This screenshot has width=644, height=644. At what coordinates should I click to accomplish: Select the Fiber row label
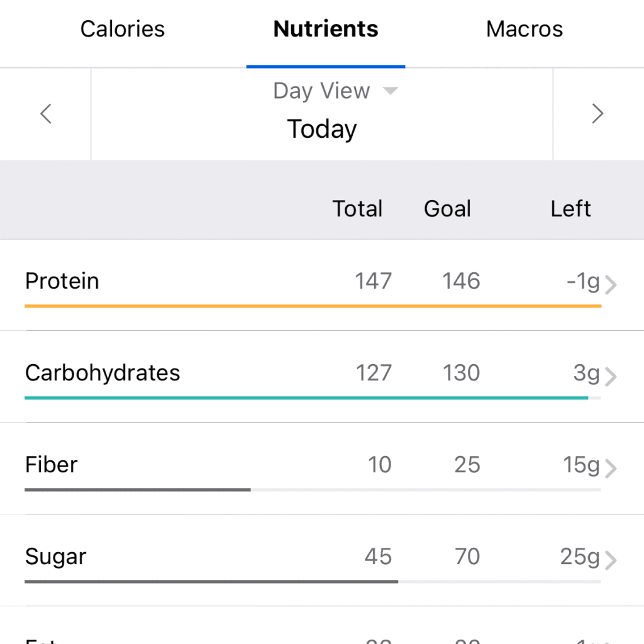pos(51,465)
